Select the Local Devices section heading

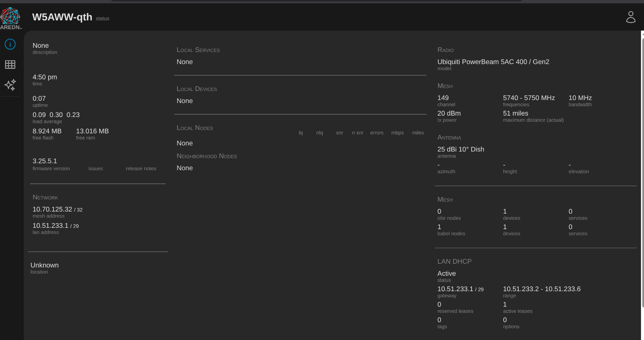click(197, 89)
